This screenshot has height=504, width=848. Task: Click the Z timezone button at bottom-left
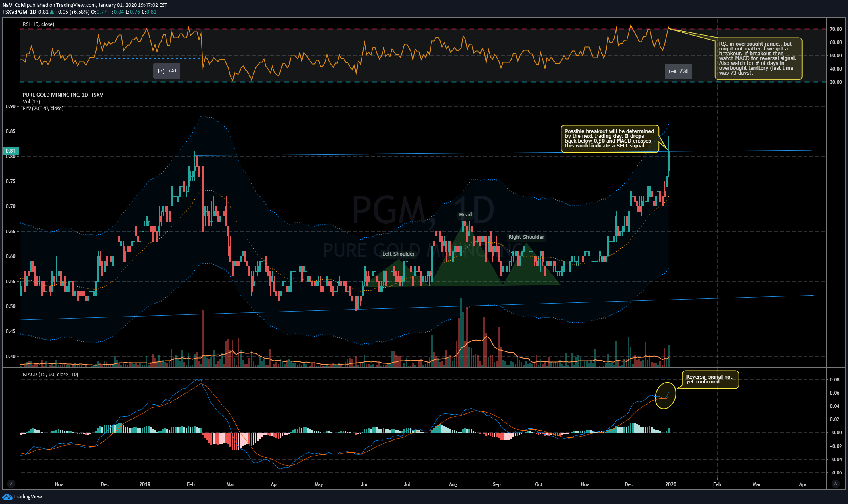click(11, 484)
